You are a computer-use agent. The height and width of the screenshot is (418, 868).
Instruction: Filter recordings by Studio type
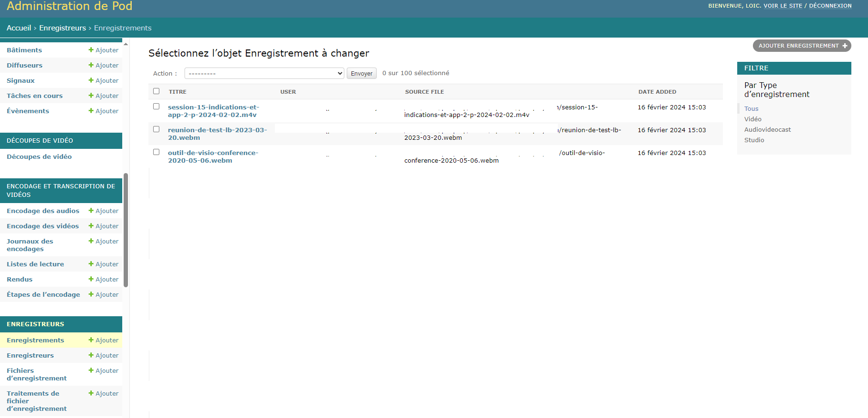tap(754, 140)
